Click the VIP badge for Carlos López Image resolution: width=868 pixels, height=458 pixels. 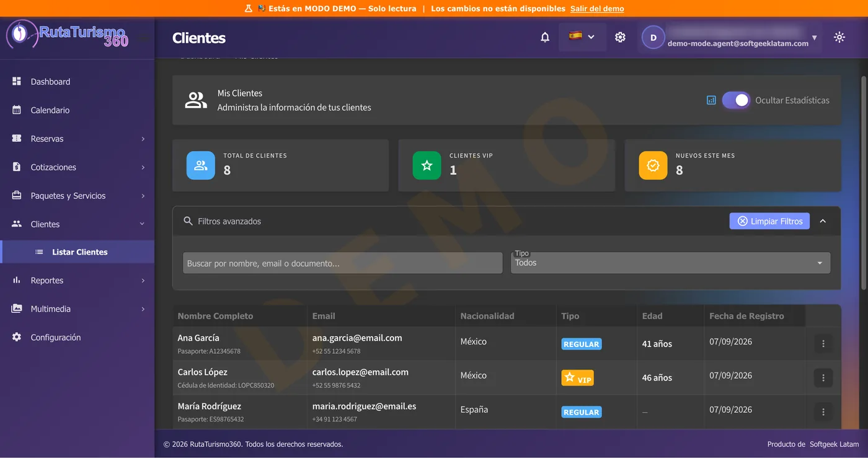tap(578, 377)
